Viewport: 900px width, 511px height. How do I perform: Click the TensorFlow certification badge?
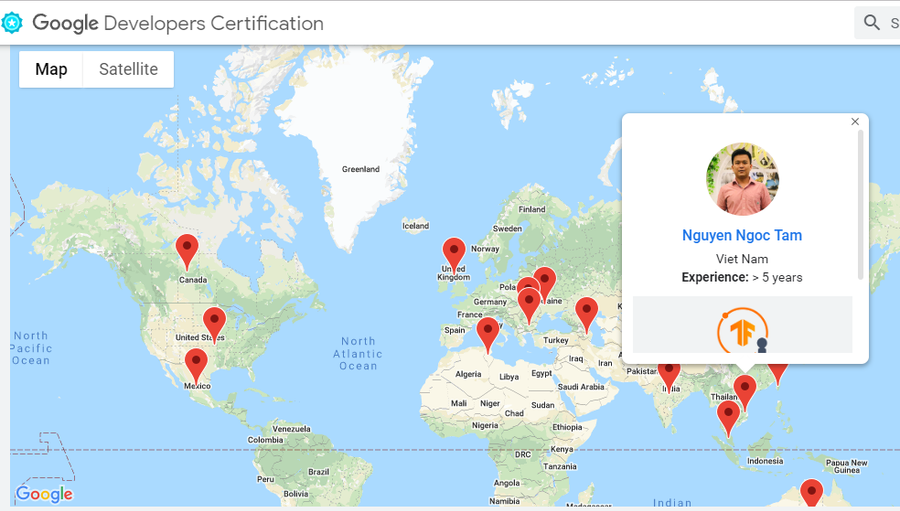[x=742, y=330]
